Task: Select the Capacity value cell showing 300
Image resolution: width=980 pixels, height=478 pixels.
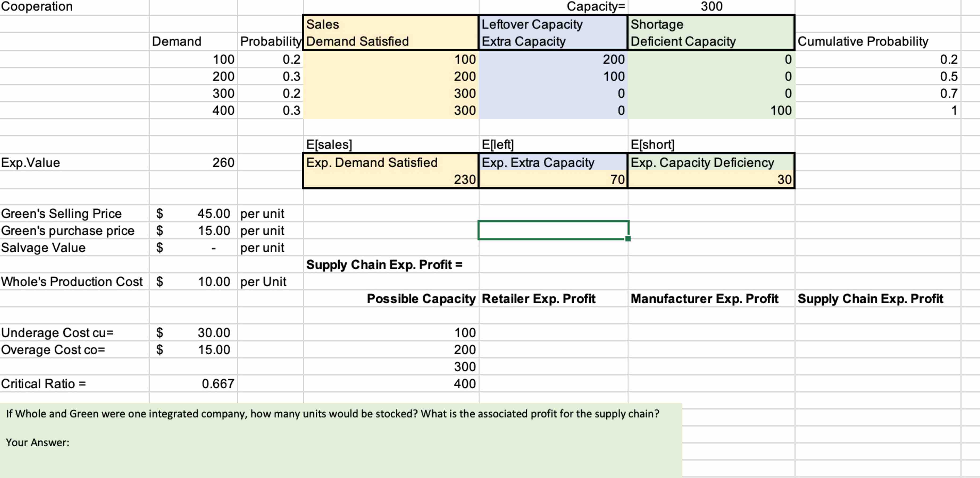Action: 711,7
